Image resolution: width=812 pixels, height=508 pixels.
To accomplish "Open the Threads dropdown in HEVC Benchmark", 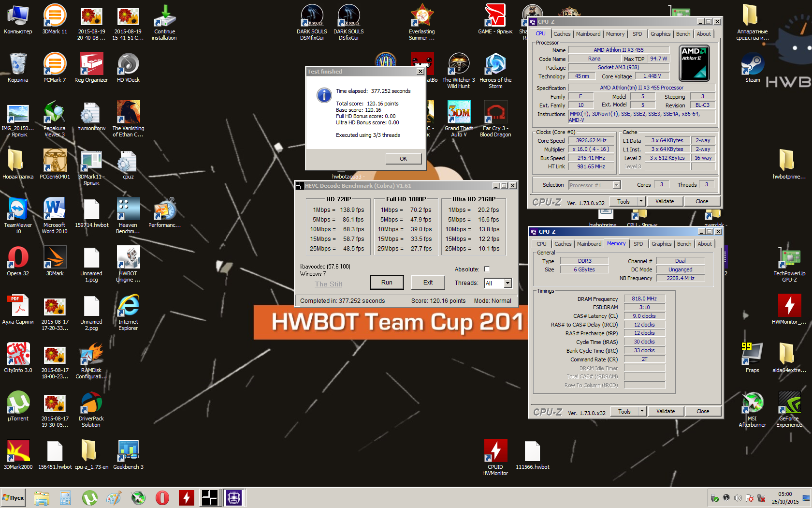I will [x=507, y=283].
